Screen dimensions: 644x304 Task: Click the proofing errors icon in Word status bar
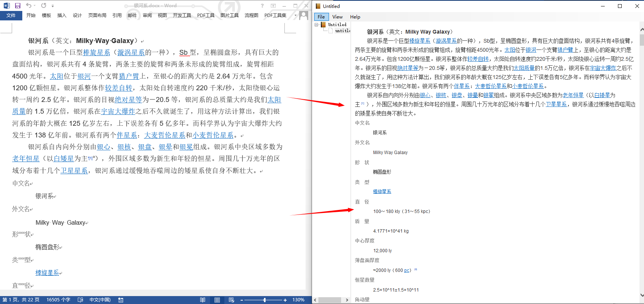(x=80, y=300)
